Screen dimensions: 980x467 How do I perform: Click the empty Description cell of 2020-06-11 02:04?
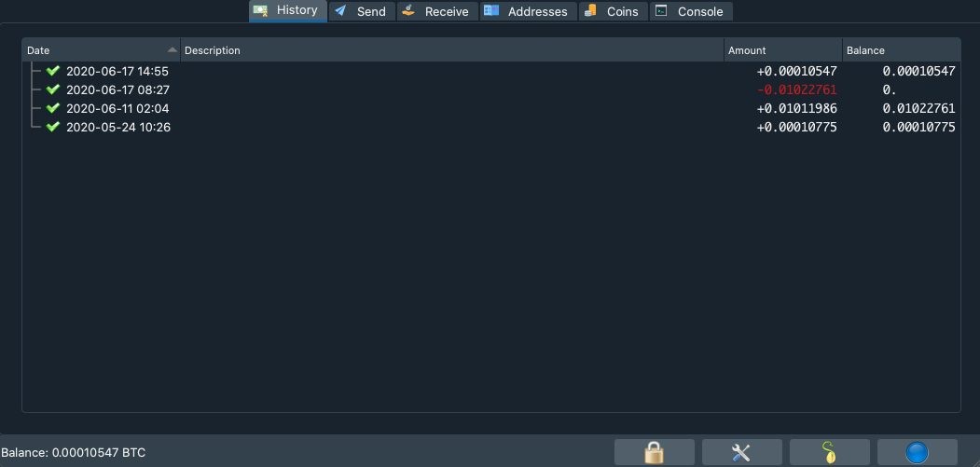452,109
